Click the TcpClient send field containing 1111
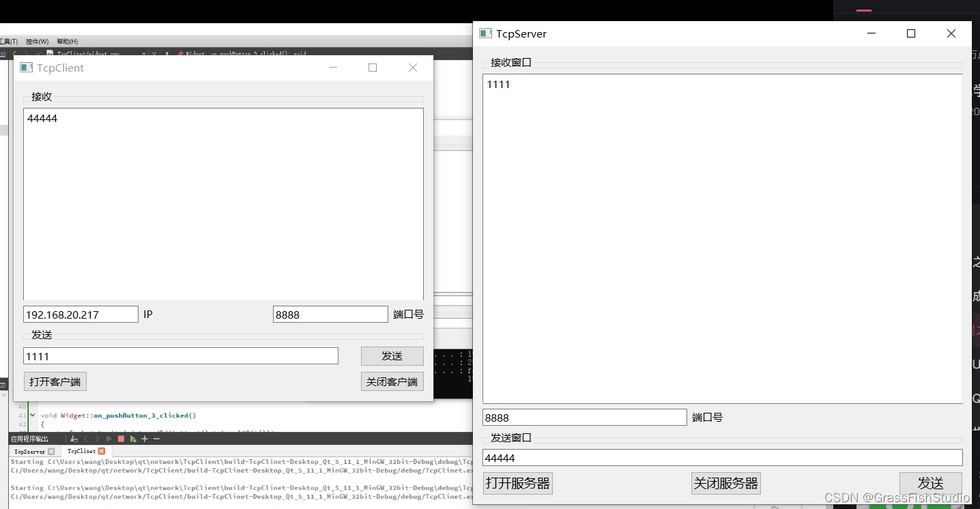The image size is (980, 509). pyautogui.click(x=181, y=356)
